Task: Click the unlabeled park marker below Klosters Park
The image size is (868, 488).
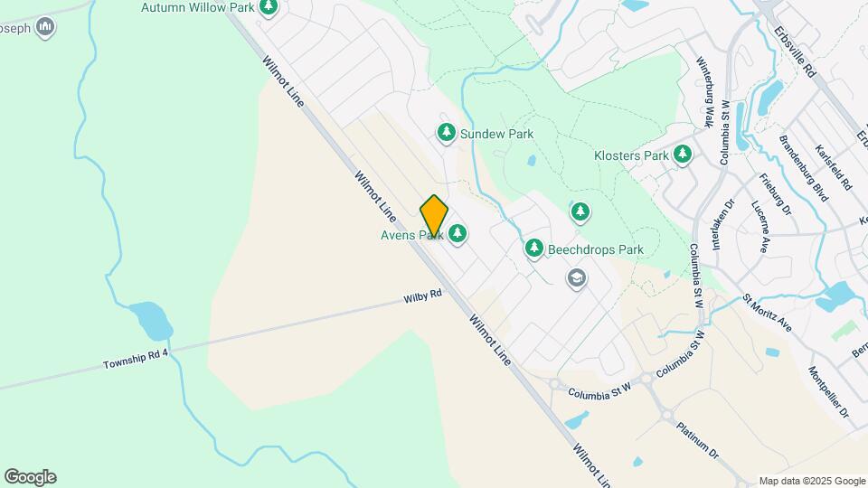Action: pyautogui.click(x=580, y=212)
